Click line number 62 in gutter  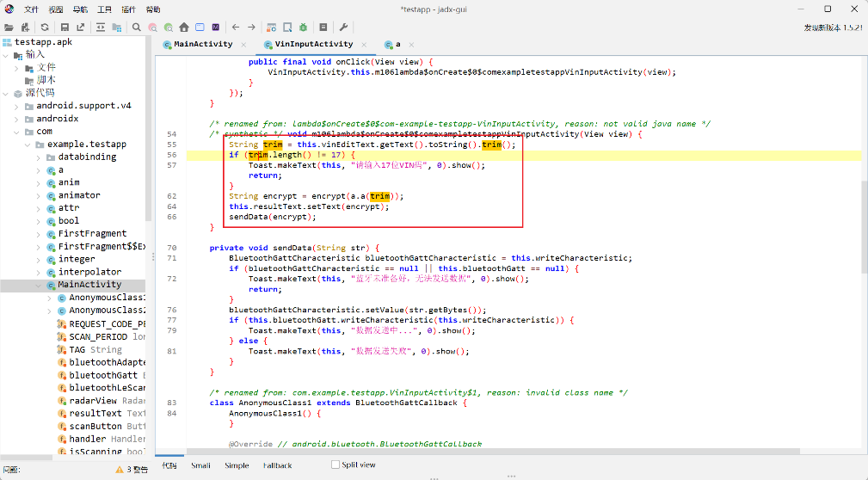pyautogui.click(x=171, y=196)
